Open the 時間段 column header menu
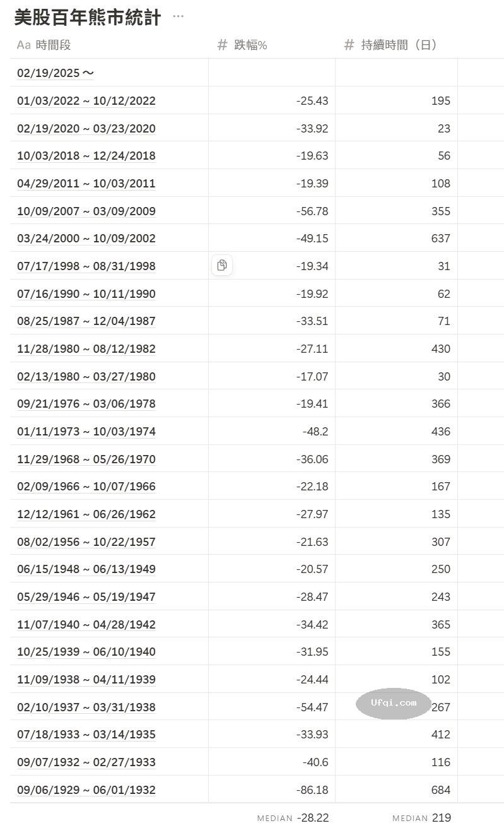 pos(53,45)
